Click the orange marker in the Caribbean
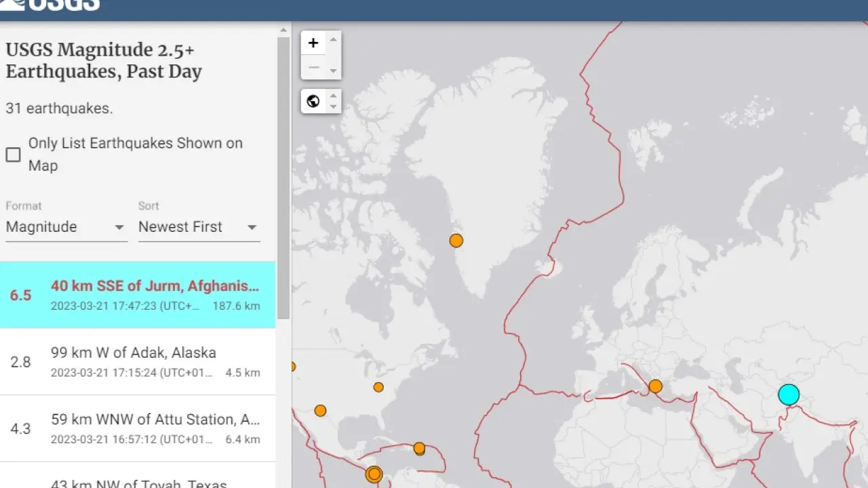The image size is (868, 488). (x=419, y=448)
